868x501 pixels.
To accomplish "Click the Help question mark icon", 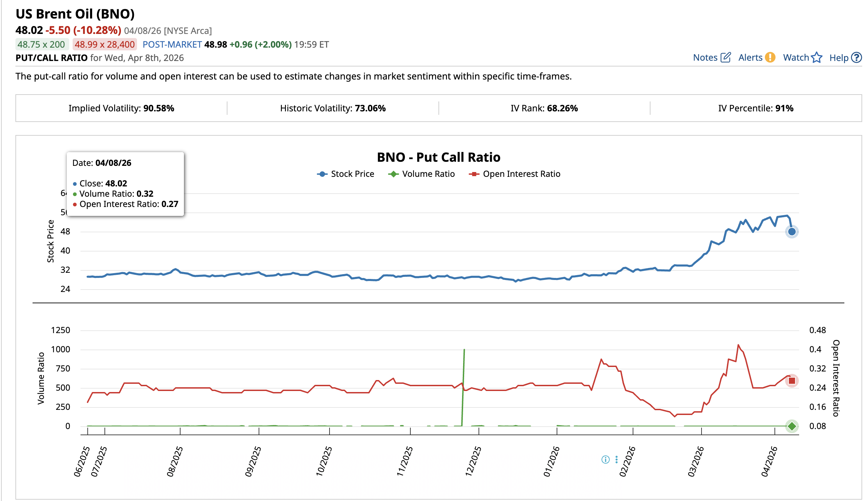I will (x=856, y=58).
